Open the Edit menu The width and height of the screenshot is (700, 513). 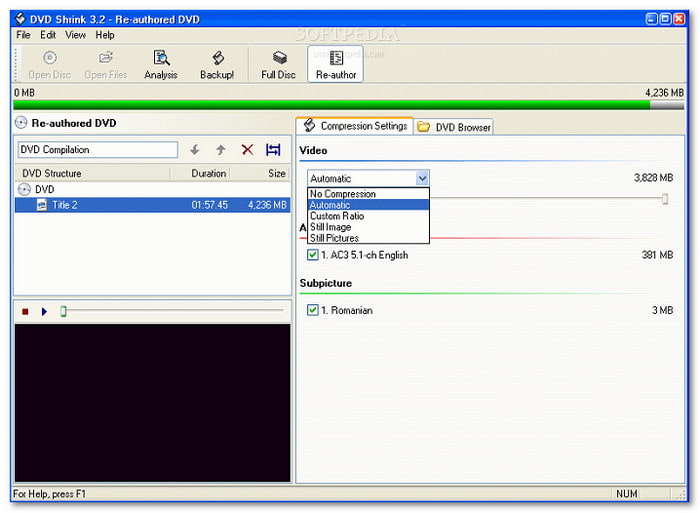(48, 35)
